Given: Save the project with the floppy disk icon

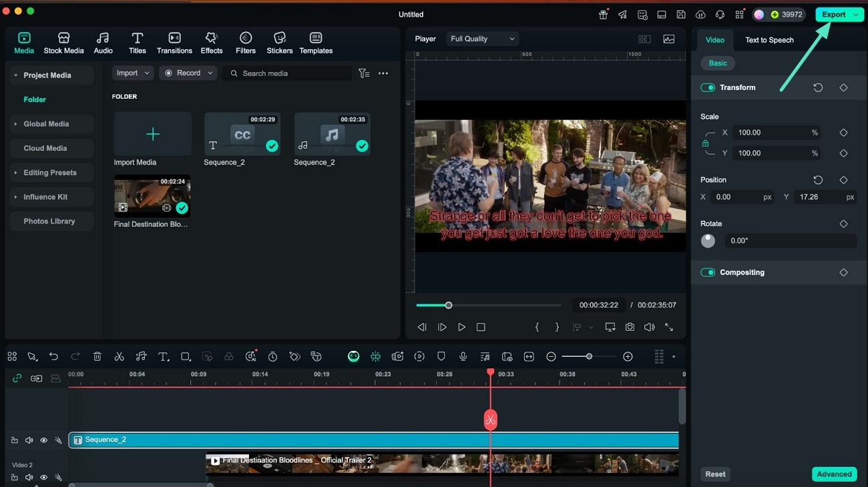Looking at the screenshot, I should tap(681, 15).
